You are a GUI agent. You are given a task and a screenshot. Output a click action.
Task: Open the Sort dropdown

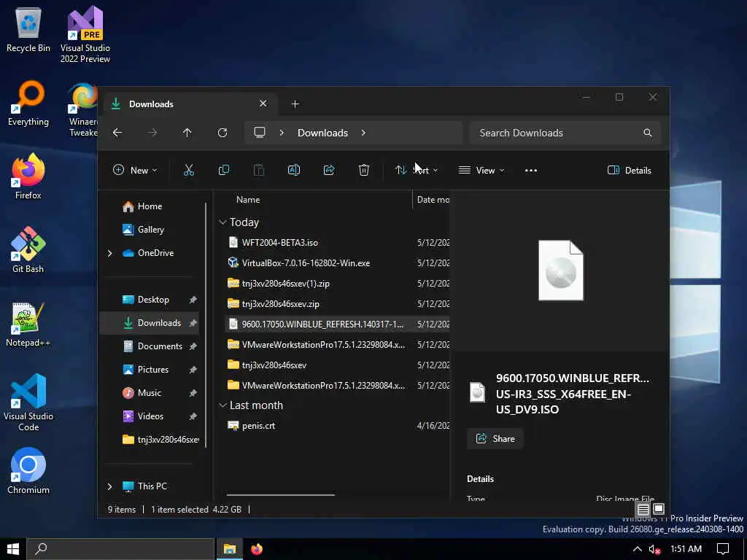(417, 171)
